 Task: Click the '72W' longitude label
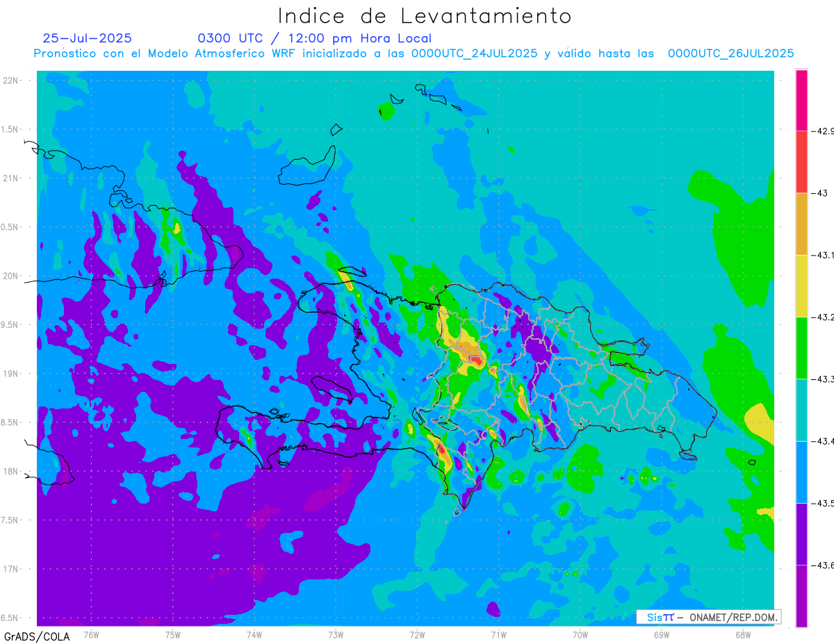tap(417, 635)
